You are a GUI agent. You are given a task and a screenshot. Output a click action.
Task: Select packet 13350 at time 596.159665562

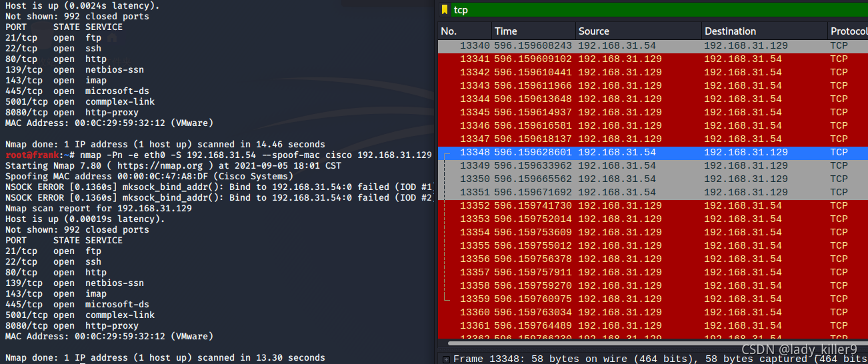653,179
